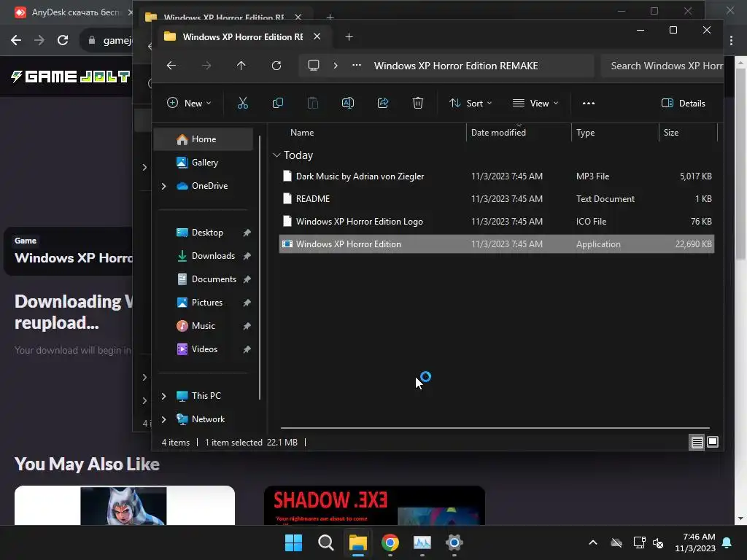Show hidden tray icons chevron
Viewport: 747px width, 560px height.
point(593,542)
